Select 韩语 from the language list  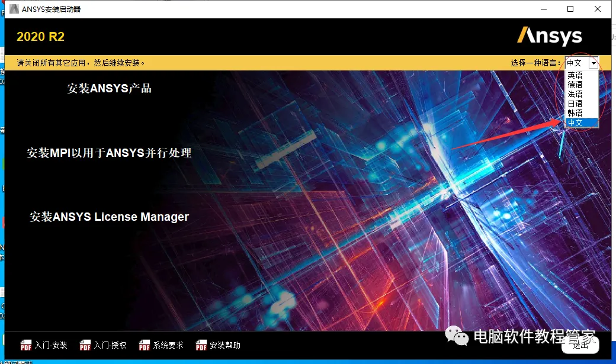click(582, 112)
